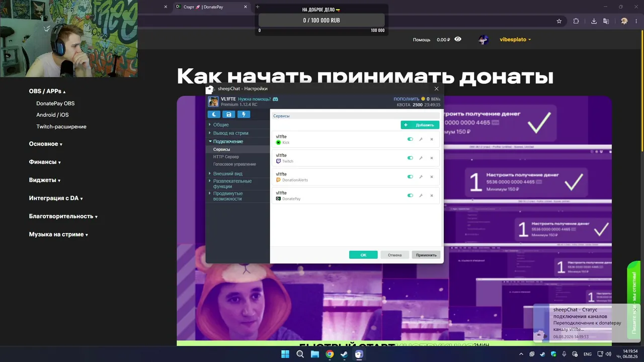Open the Windows Start menu

pyautogui.click(x=286, y=354)
